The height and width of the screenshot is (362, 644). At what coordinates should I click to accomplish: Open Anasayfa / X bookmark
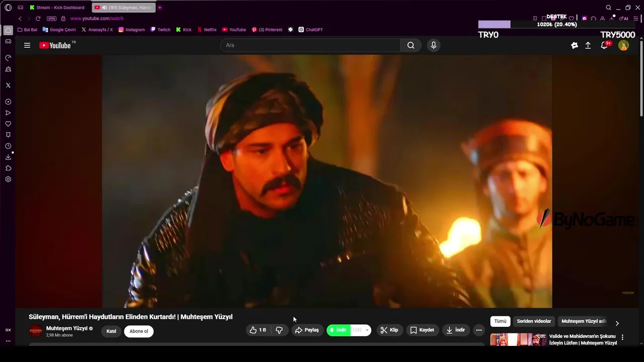[x=97, y=30]
